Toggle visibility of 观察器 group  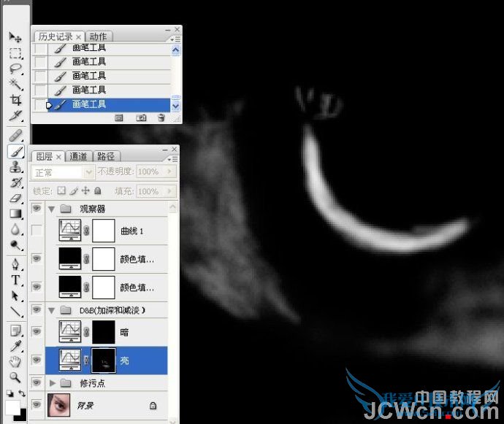[x=37, y=209]
